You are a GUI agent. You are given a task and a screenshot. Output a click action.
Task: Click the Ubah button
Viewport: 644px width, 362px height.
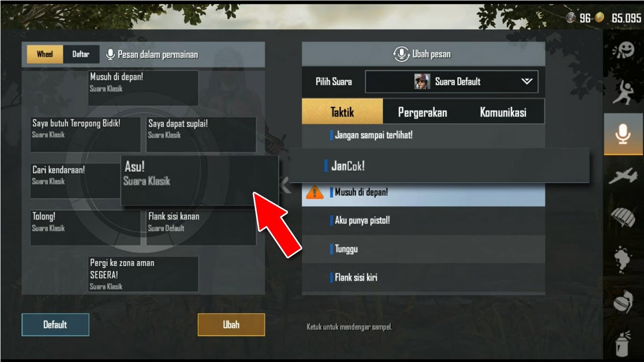(x=231, y=325)
